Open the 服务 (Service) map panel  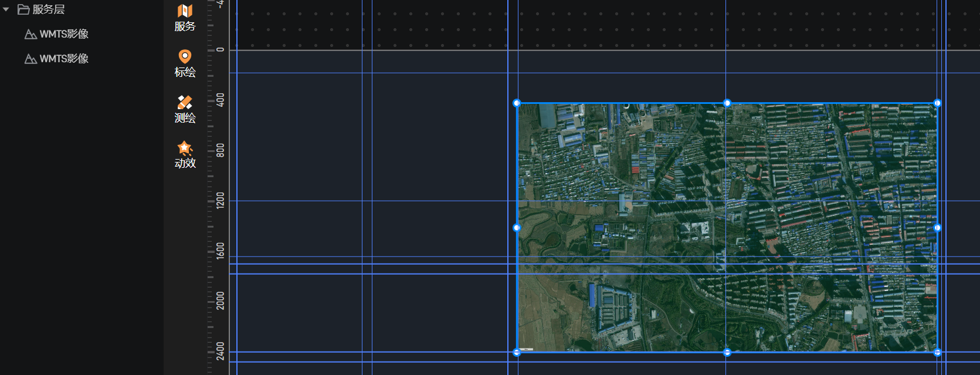[185, 18]
